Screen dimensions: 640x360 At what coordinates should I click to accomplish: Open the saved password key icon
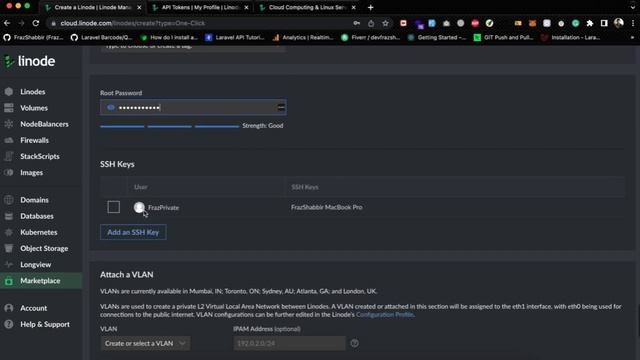357,23
